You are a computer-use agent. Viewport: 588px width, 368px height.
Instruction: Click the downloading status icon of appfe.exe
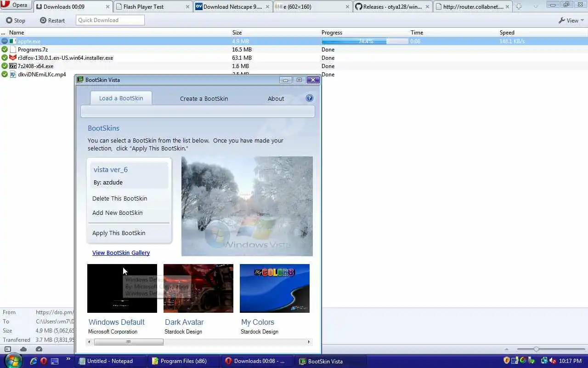(5, 41)
